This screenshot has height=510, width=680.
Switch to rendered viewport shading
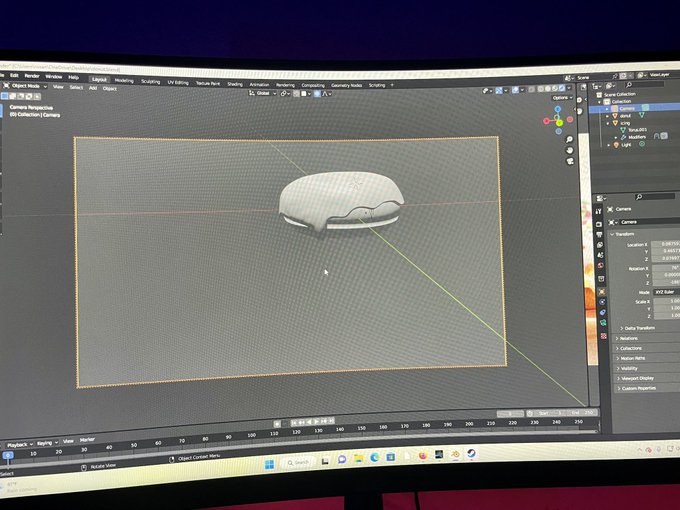coord(562,88)
